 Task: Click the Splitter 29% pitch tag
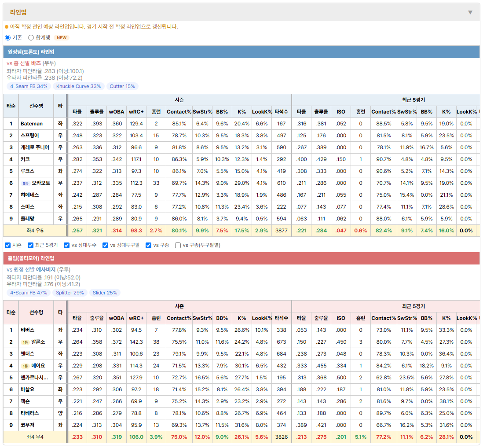tap(70, 293)
